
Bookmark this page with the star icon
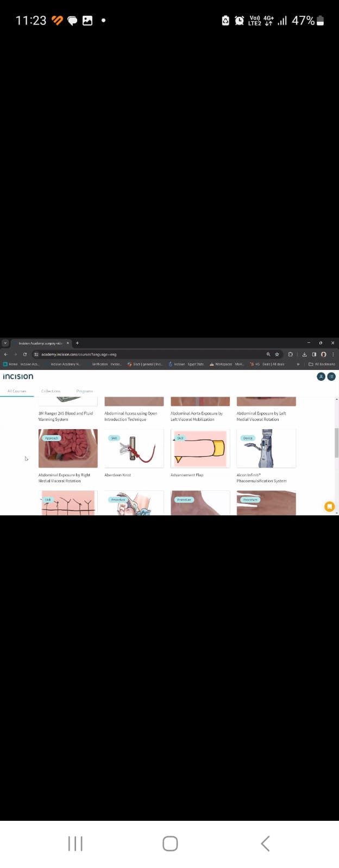(x=277, y=354)
